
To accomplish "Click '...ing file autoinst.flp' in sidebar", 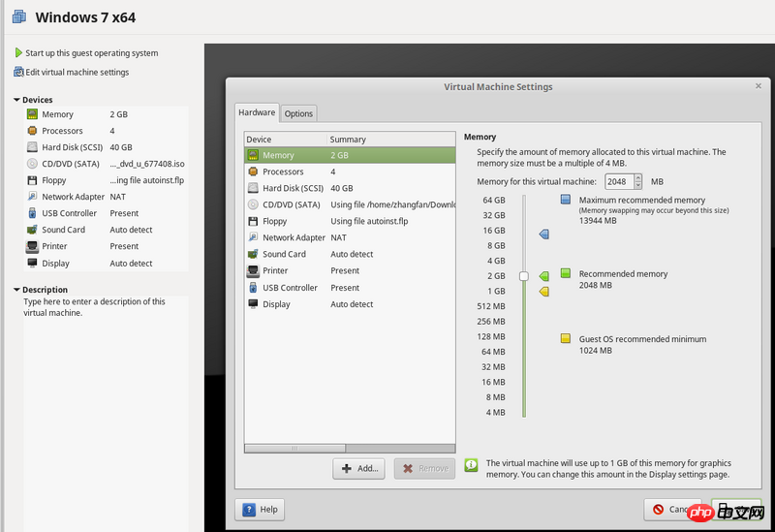I will pyautogui.click(x=147, y=180).
